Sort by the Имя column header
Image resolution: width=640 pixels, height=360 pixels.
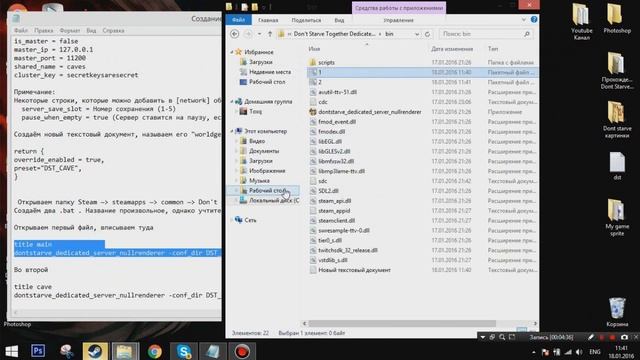point(314,49)
